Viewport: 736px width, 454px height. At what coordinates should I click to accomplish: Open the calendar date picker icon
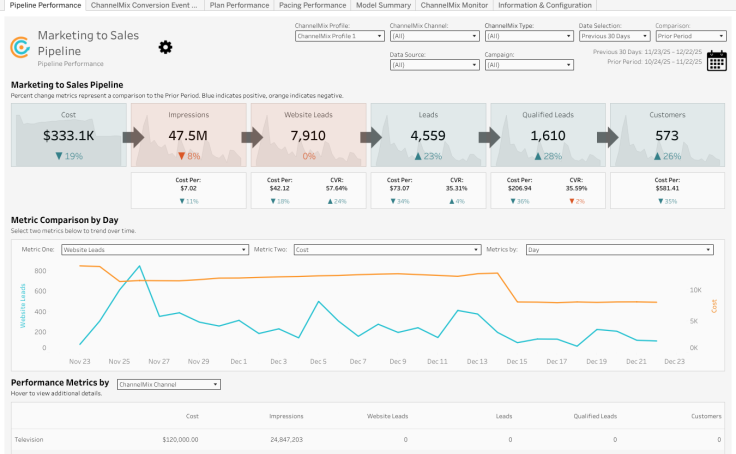pyautogui.click(x=717, y=62)
